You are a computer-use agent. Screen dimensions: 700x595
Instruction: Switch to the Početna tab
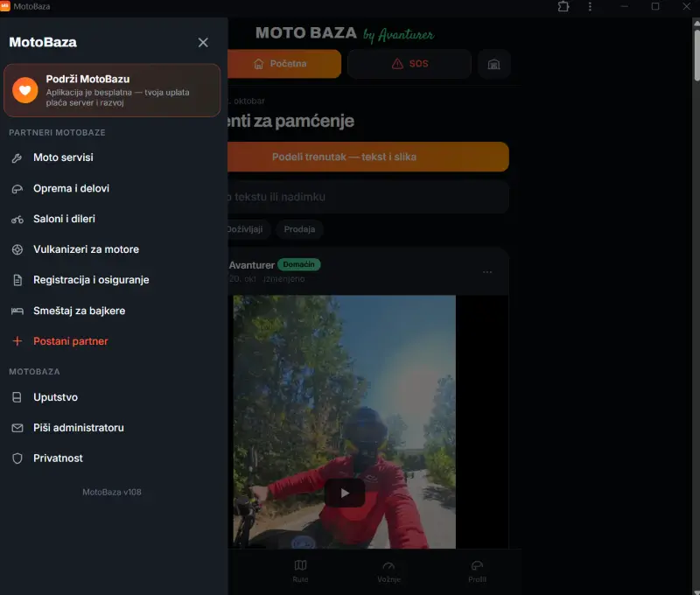(284, 64)
